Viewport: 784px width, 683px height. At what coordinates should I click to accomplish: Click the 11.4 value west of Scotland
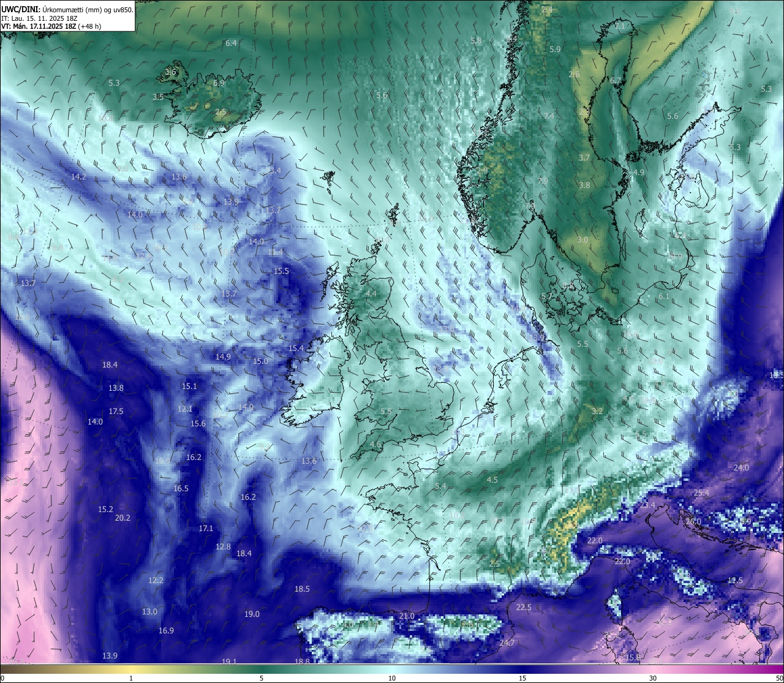(x=276, y=252)
